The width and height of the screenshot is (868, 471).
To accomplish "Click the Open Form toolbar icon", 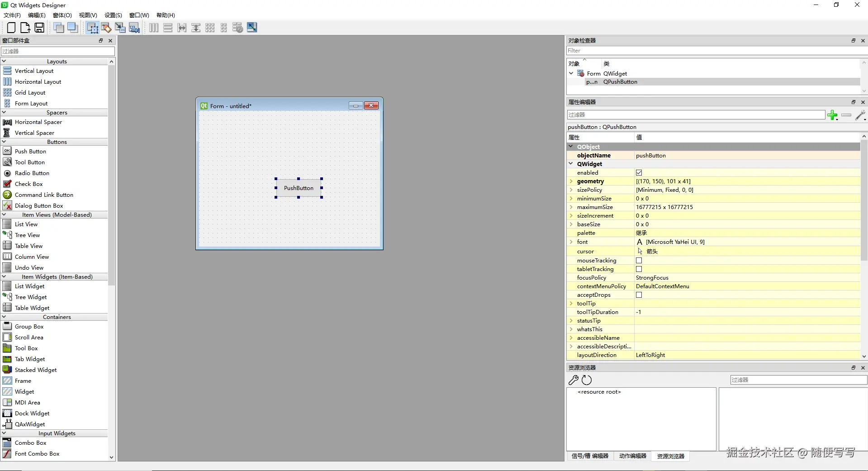I will [x=25, y=28].
